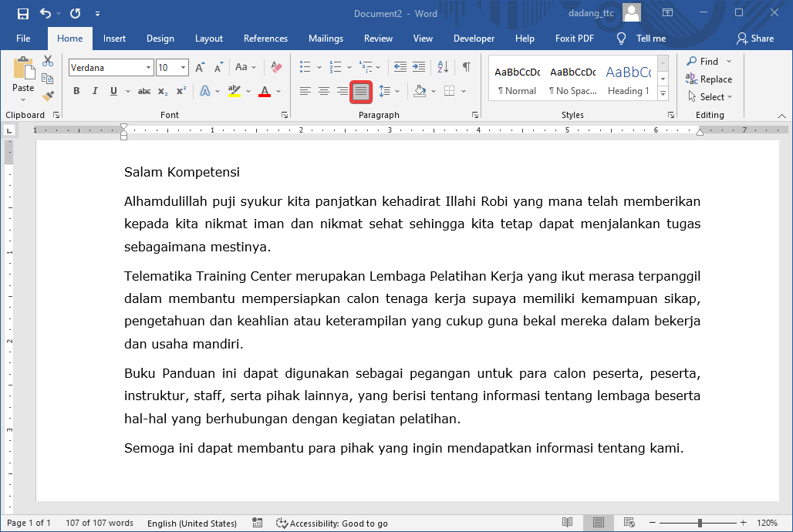Show paragraph marks with pilcrow icon
Image resolution: width=793 pixels, height=532 pixels.
point(466,67)
